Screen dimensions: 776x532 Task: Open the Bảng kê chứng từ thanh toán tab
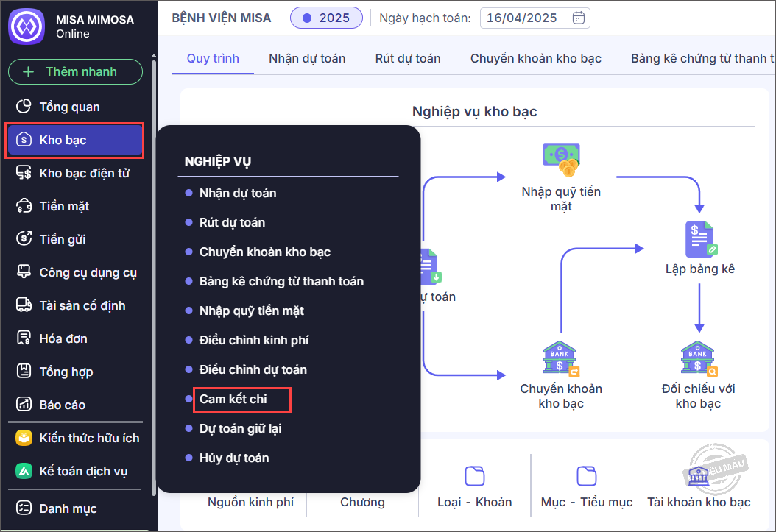[x=703, y=58]
